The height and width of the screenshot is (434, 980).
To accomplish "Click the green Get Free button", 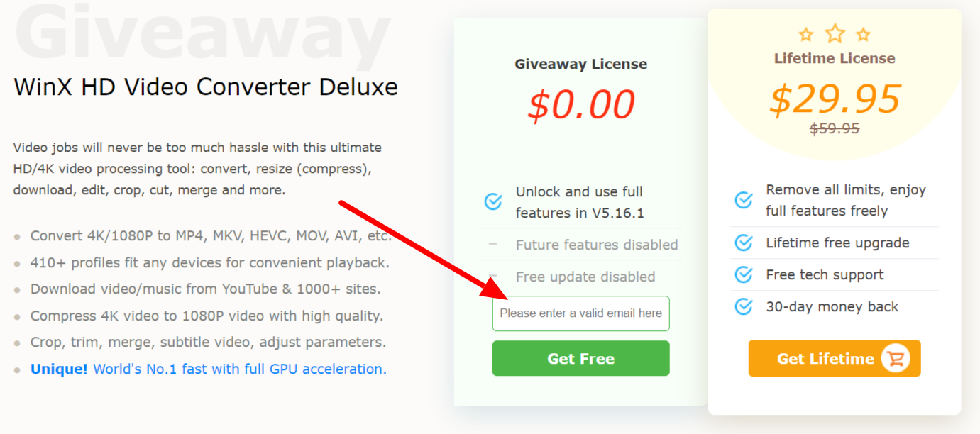I will pyautogui.click(x=580, y=358).
